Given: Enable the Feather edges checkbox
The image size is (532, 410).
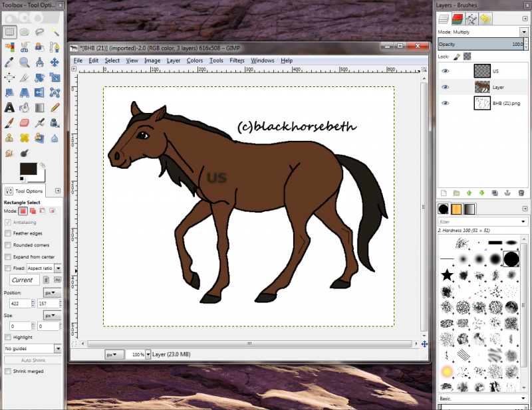Looking at the screenshot, I should [x=8, y=233].
